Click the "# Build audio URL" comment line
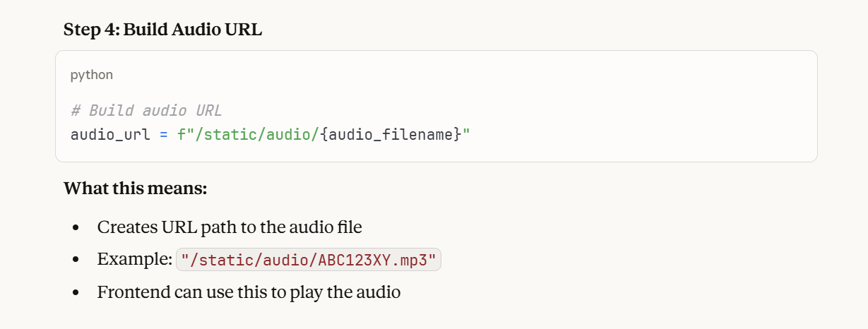868x329 pixels. pyautogui.click(x=146, y=111)
